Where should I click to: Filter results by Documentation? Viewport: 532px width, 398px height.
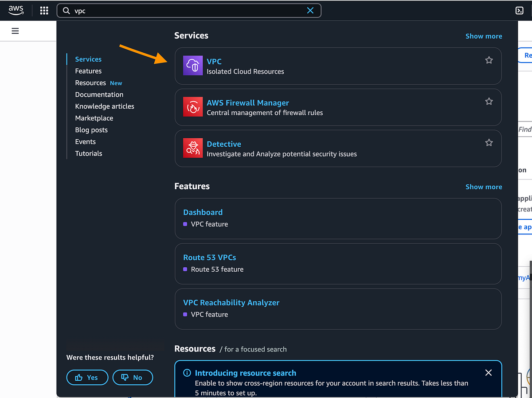coord(99,94)
